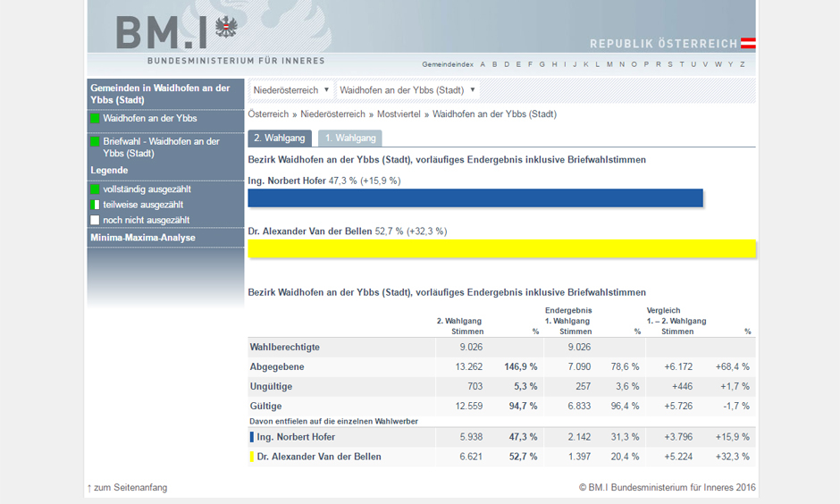
Task: Open the Niederösterreich state dropdown
Action: point(290,90)
